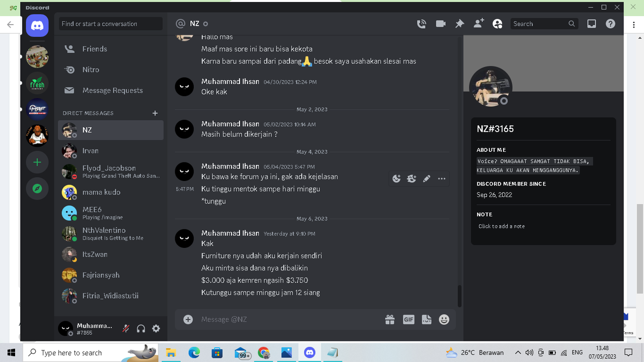The height and width of the screenshot is (362, 644).
Task: Open the sticker picker
Action: click(427, 319)
